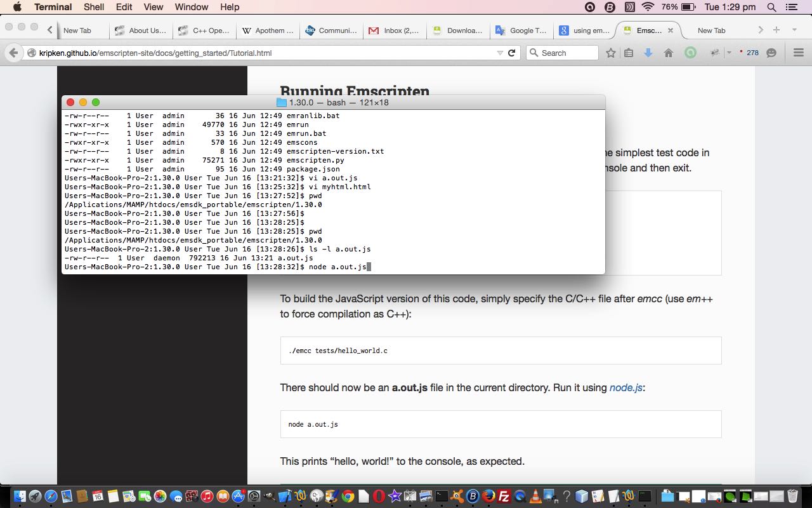Open the Edit menu in menu bar
The height and width of the screenshot is (508, 812).
click(124, 7)
